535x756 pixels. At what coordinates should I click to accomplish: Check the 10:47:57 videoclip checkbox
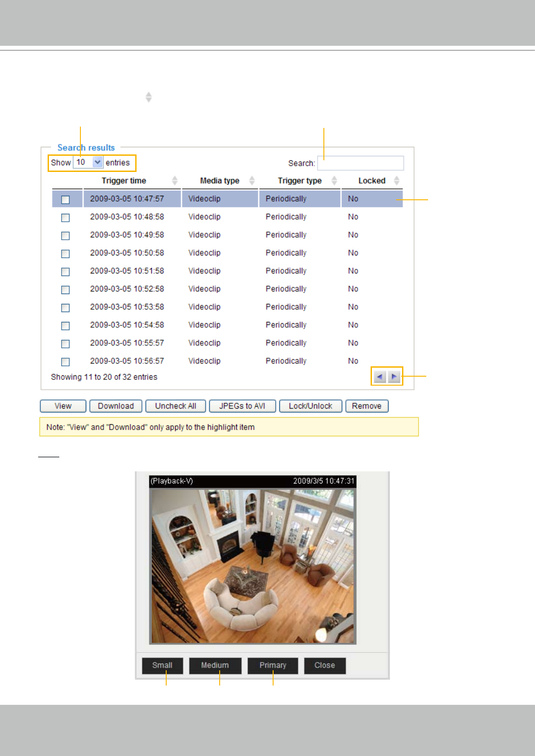tap(66, 199)
